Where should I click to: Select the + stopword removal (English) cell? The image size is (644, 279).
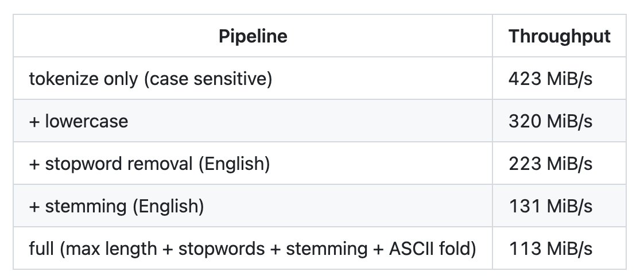tap(253, 163)
